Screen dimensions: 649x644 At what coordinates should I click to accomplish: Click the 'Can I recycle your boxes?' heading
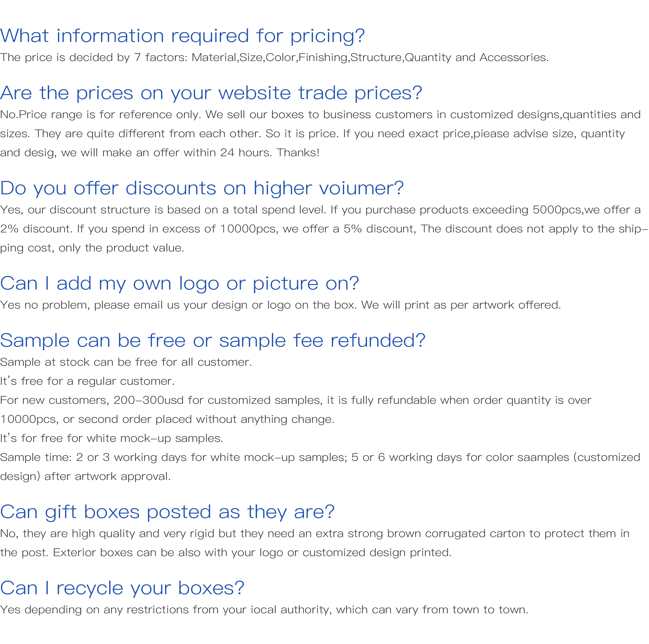(x=122, y=588)
